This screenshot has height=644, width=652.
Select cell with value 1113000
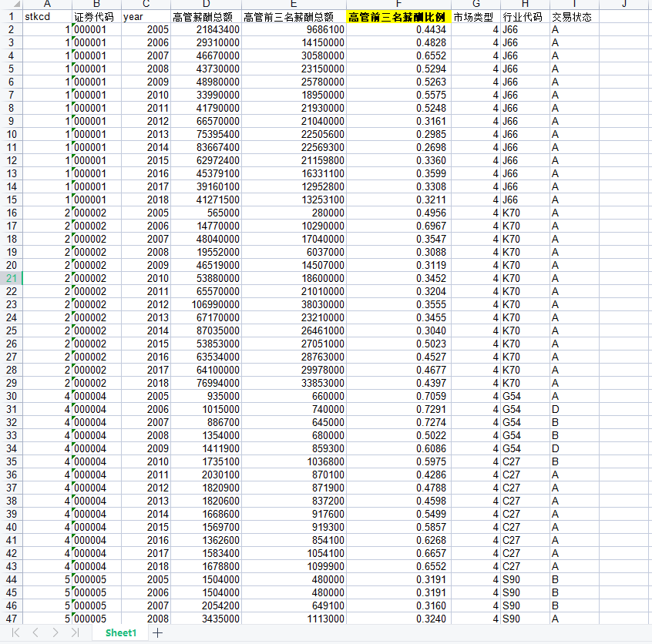(x=294, y=619)
